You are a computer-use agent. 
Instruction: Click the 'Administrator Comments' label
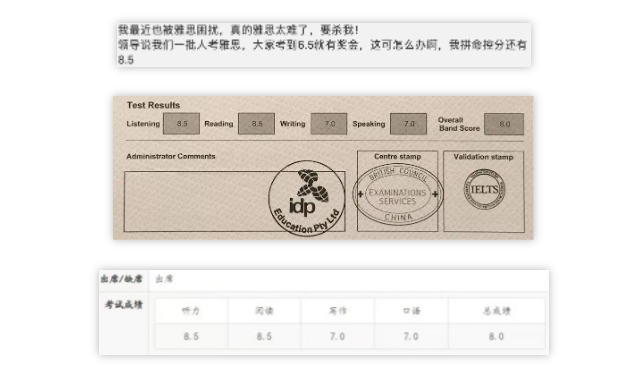point(171,156)
